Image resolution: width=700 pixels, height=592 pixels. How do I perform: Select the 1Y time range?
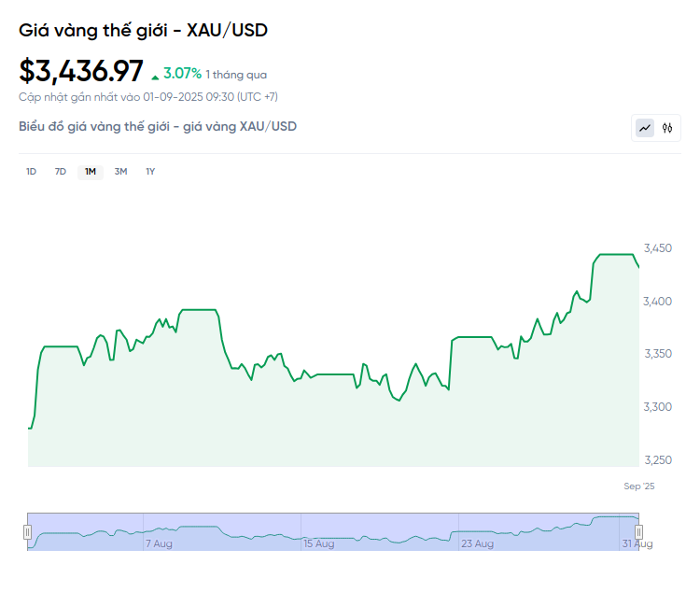click(150, 172)
